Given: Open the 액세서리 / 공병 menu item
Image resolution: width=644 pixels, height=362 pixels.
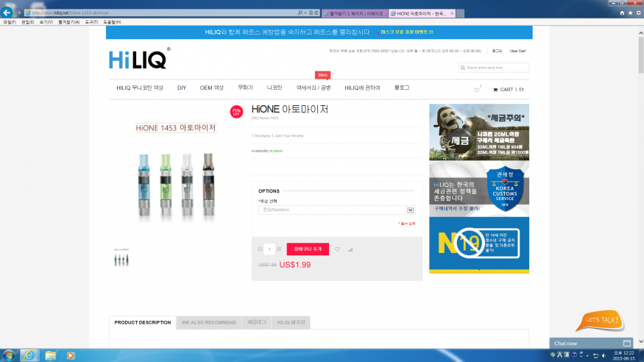Looking at the screenshot, I should [314, 88].
